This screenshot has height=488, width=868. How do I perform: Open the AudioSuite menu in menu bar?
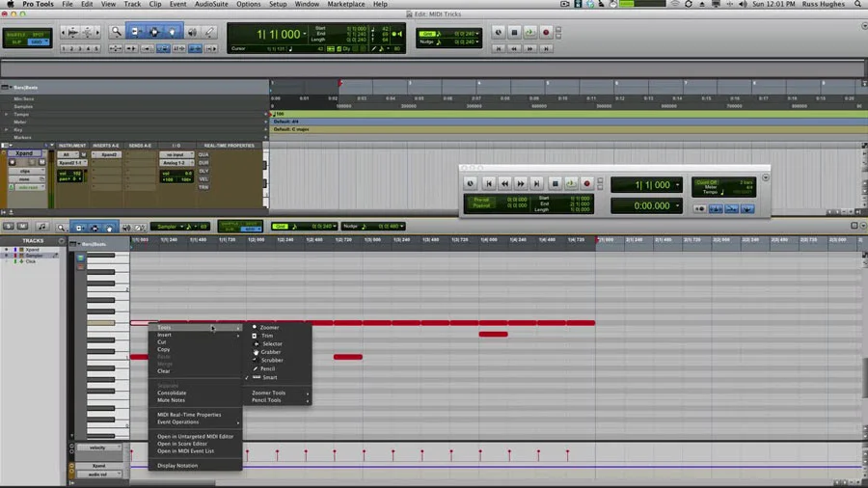[211, 4]
